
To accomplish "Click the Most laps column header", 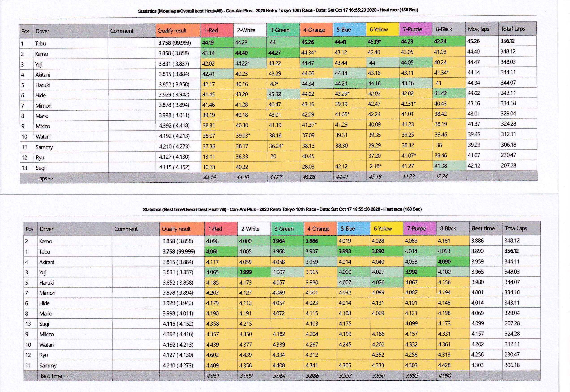I will coord(478,29).
